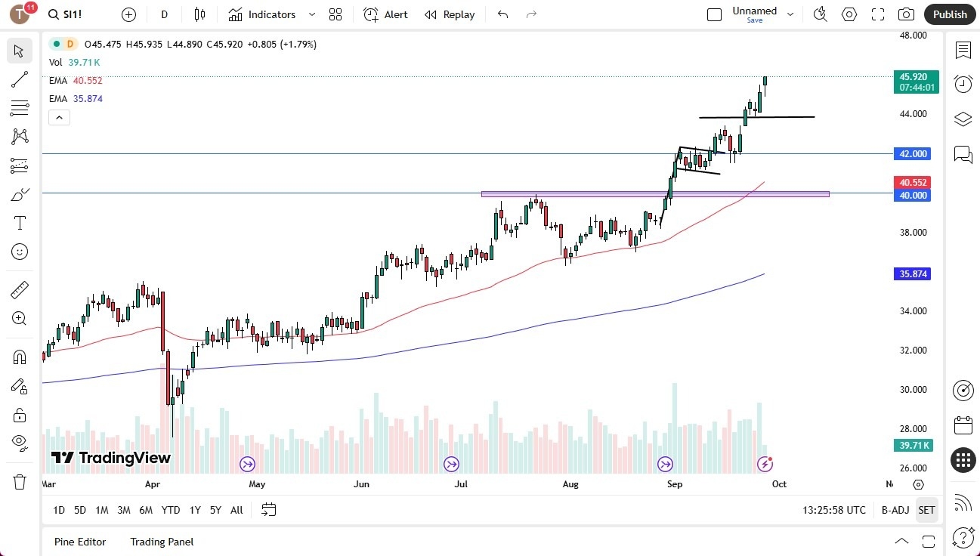Activate the Text annotation tool
Image resolution: width=980 pixels, height=556 pixels.
point(19,222)
